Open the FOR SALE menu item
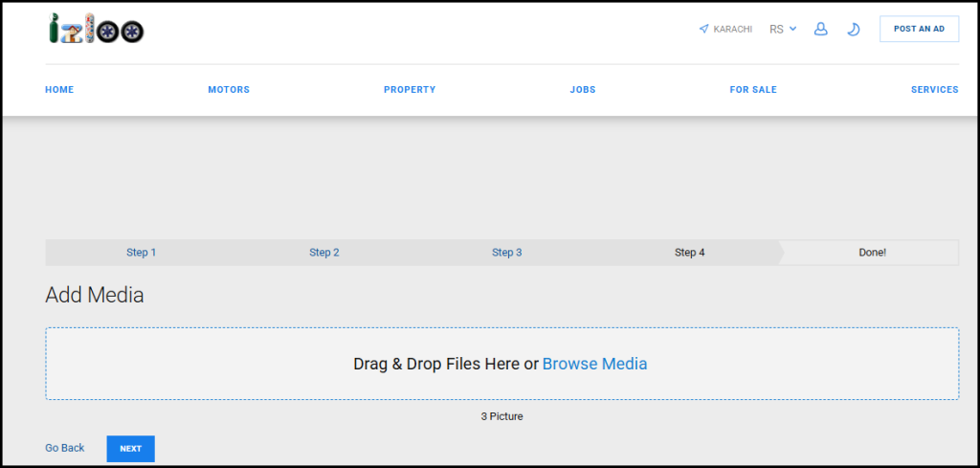The height and width of the screenshot is (468, 980). pos(753,90)
